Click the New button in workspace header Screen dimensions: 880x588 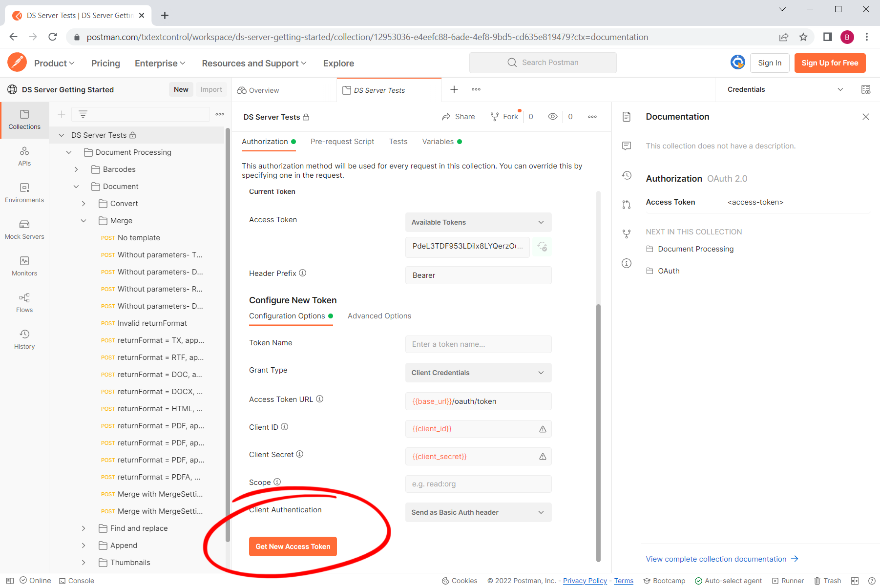tap(181, 89)
